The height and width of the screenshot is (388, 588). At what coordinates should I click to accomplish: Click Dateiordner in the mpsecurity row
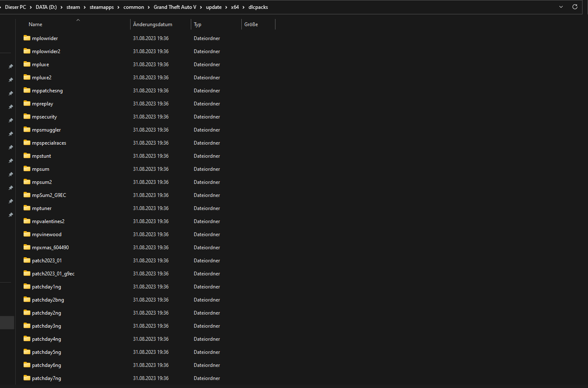[x=207, y=117]
